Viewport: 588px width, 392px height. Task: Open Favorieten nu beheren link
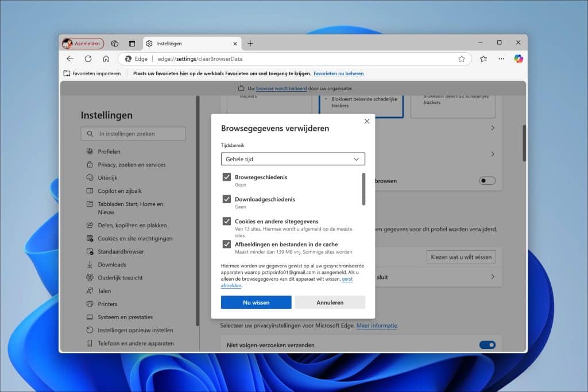(339, 73)
